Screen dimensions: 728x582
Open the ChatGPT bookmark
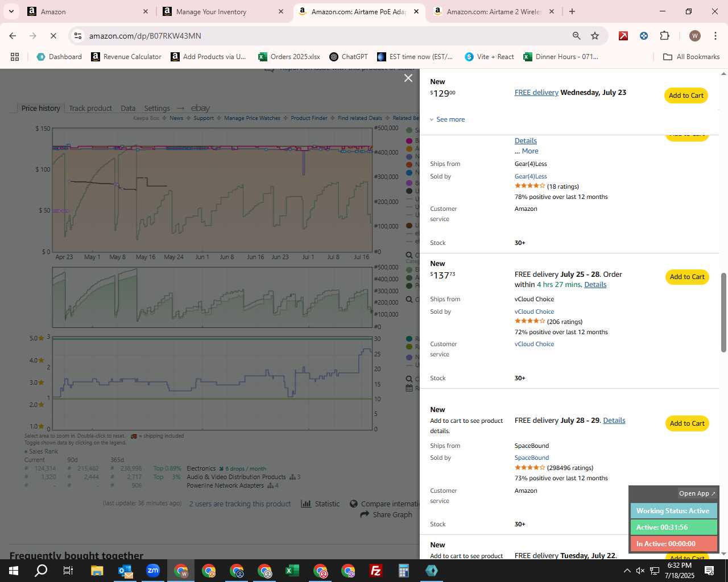coord(349,57)
